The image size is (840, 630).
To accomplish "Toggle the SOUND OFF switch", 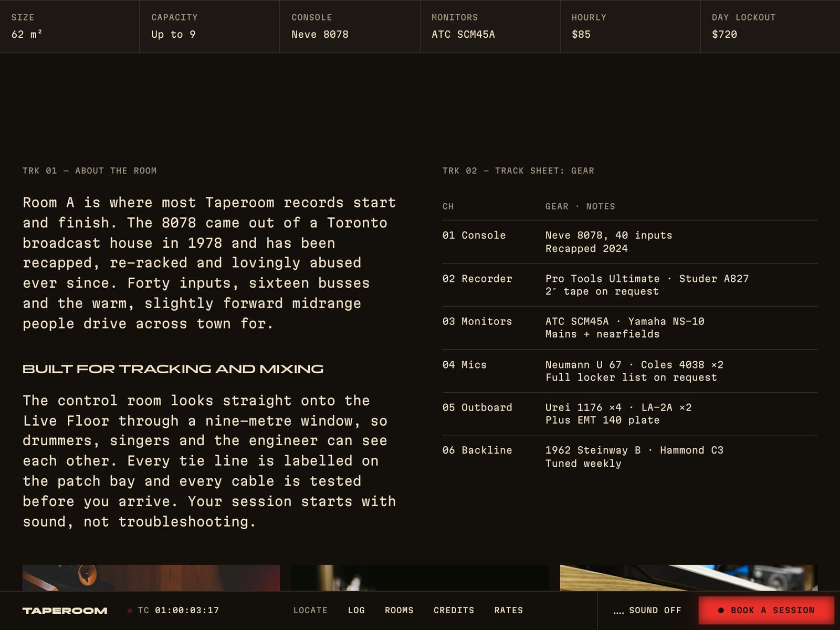I will (647, 610).
